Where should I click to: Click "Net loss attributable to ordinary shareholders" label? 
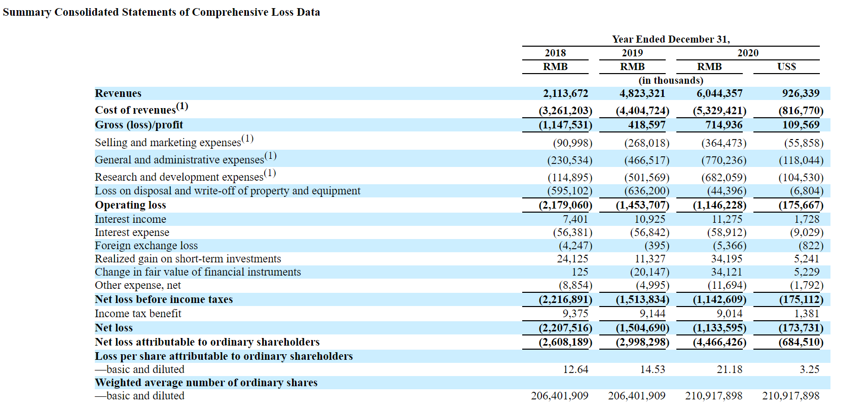207,342
